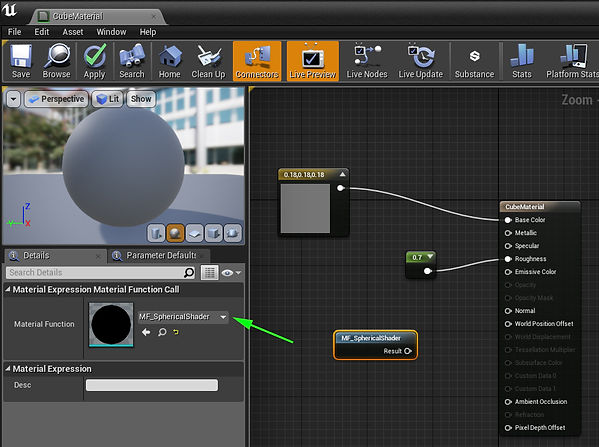Click the Metallic input pin
The image size is (599, 447).
point(508,233)
